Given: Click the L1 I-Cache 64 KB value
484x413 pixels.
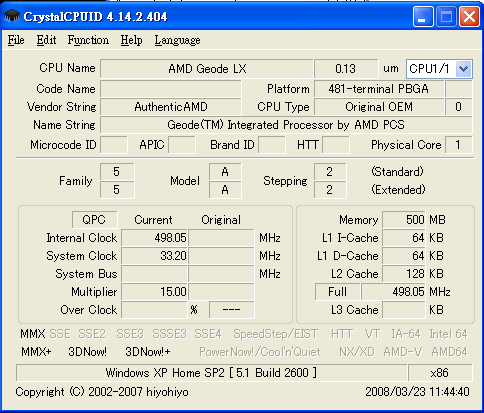Looking at the screenshot, I should (x=404, y=238).
